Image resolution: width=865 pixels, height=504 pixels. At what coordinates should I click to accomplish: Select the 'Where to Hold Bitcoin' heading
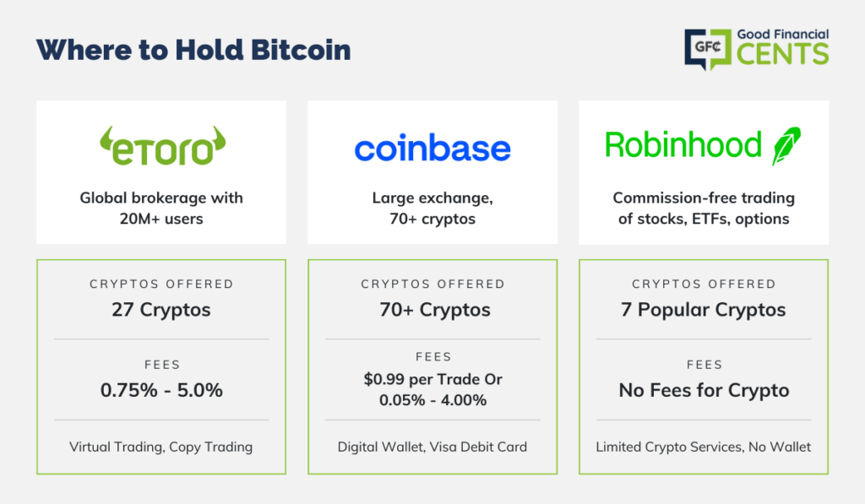[x=193, y=50]
